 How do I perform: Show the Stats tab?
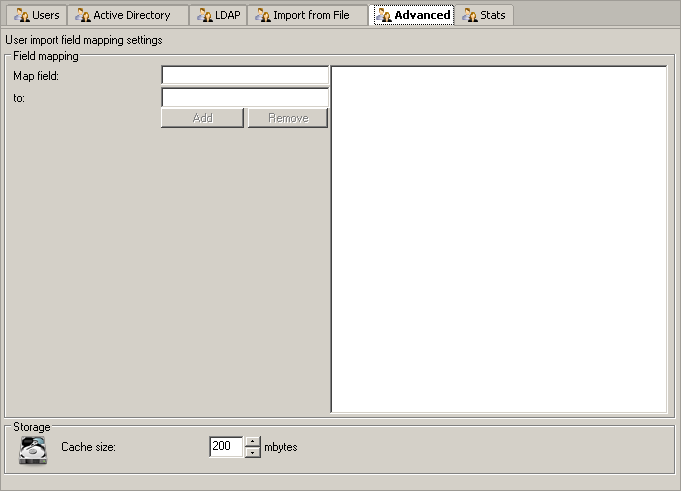click(493, 15)
